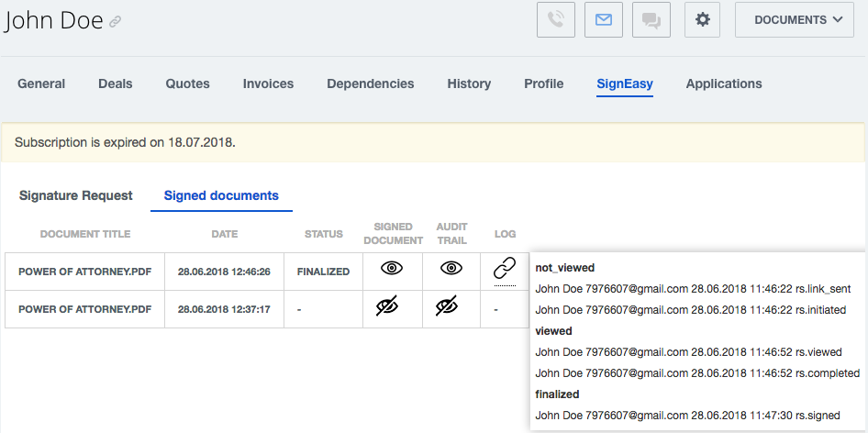This screenshot has height=433, width=868.
Task: View signed document eye icon in first row
Action: [x=392, y=269]
